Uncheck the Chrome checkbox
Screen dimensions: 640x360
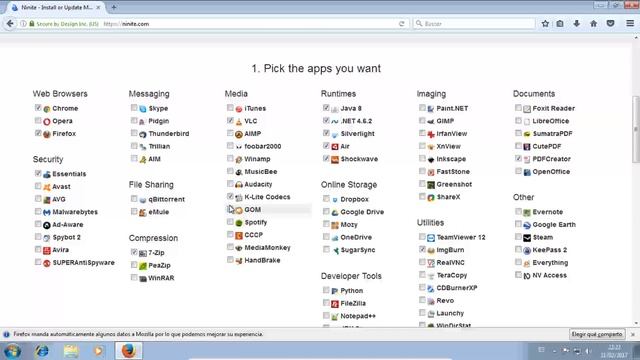pyautogui.click(x=38, y=108)
